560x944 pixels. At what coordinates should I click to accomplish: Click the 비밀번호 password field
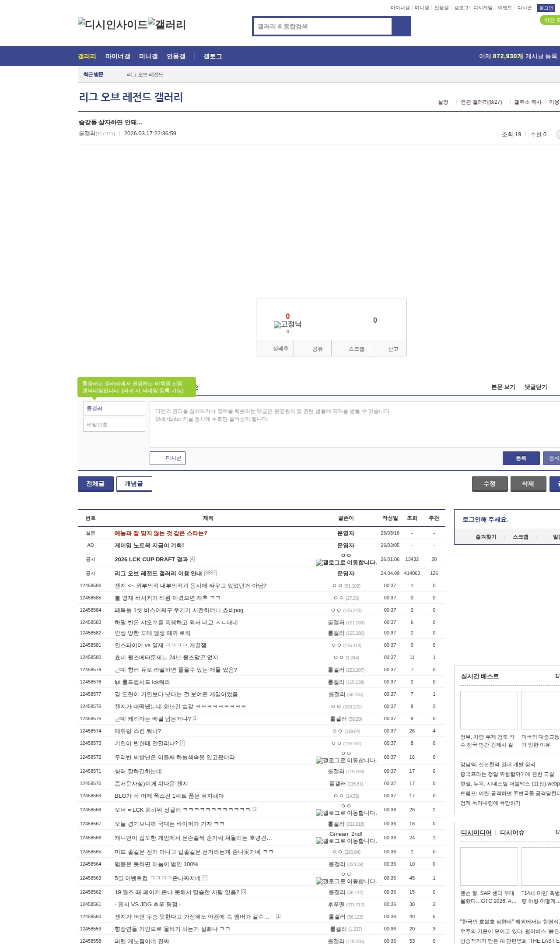(x=114, y=425)
